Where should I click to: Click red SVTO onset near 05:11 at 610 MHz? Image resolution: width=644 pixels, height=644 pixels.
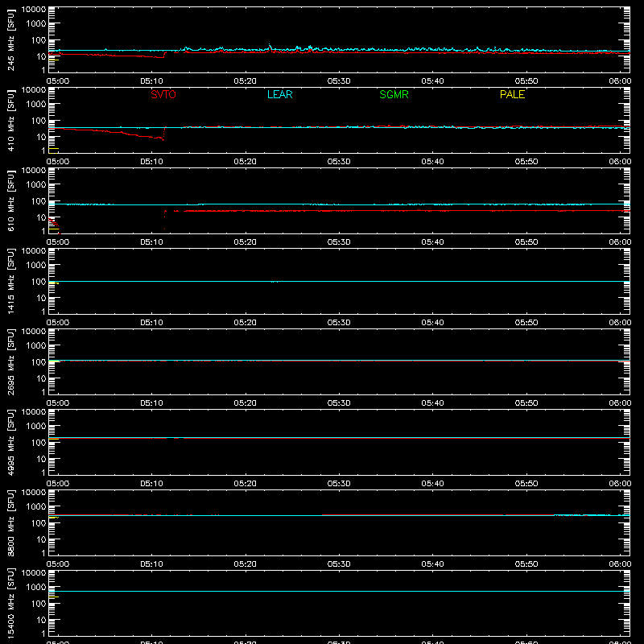click(165, 220)
